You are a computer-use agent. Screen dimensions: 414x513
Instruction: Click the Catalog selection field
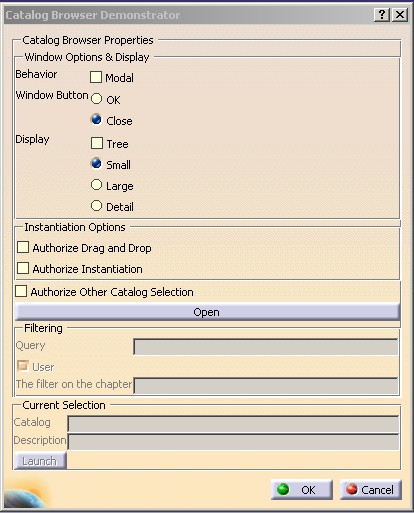point(233,424)
